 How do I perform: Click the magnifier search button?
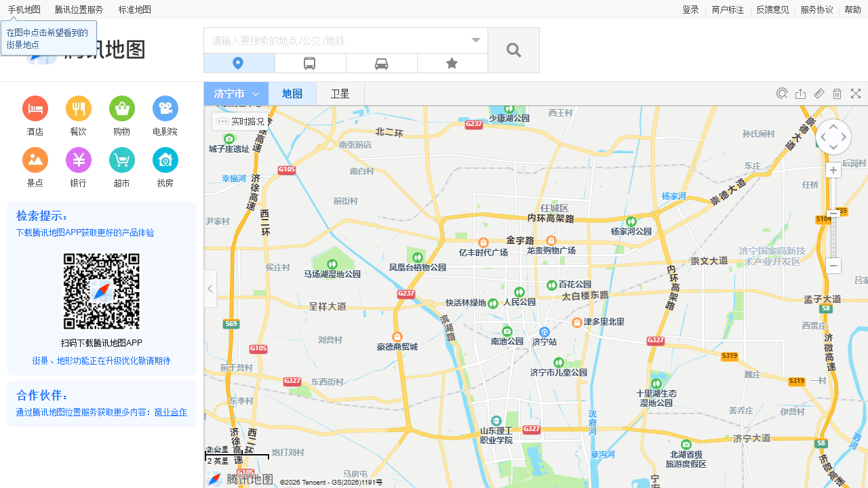click(513, 50)
